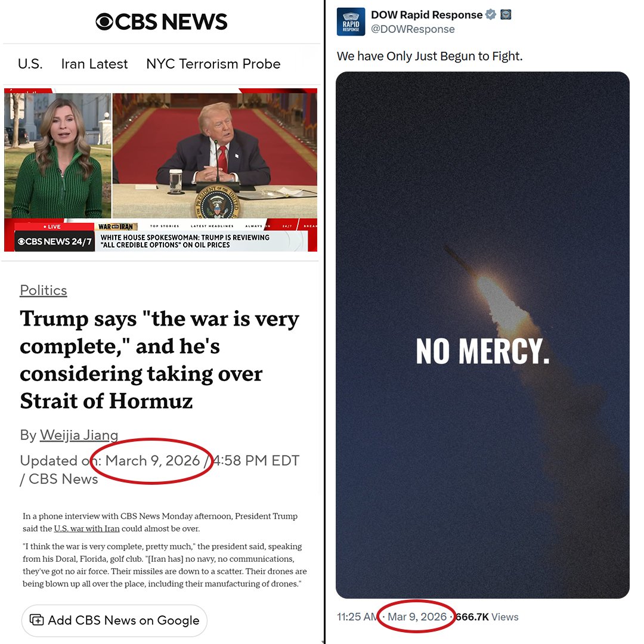
Task: Open the @DOWResponse handle
Action: [x=413, y=29]
